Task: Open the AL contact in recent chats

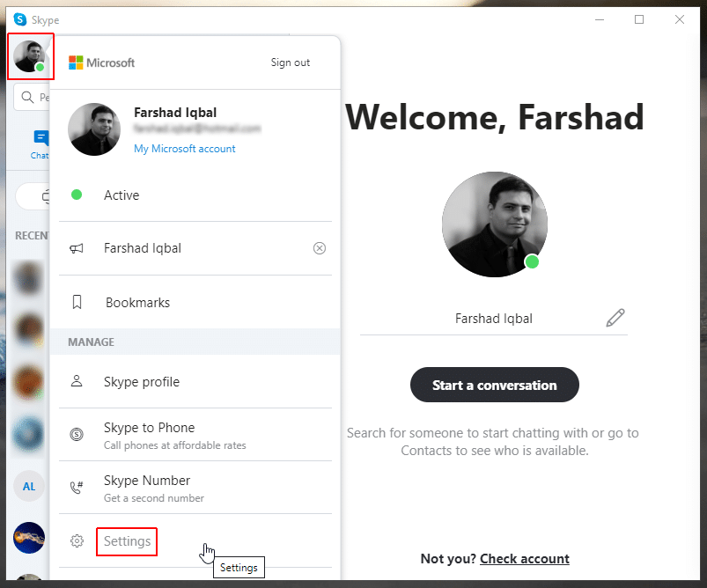Action: 29,486
